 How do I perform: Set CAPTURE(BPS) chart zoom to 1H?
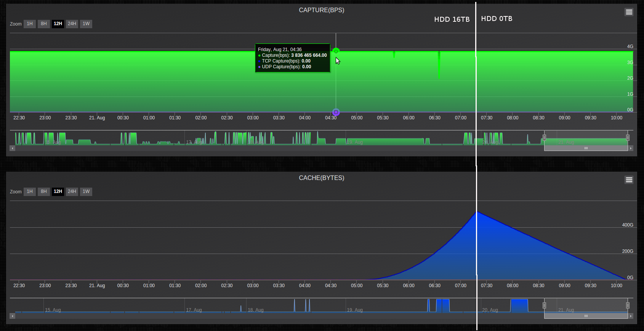30,24
